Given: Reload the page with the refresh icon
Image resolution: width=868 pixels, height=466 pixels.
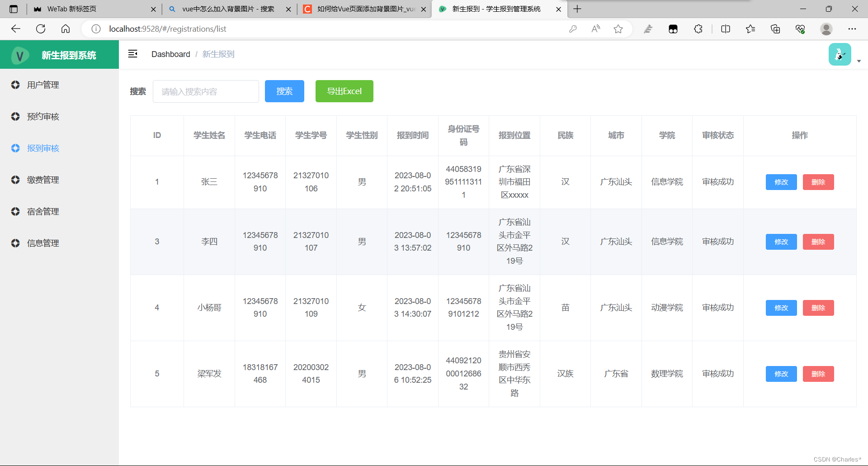Looking at the screenshot, I should (x=41, y=29).
